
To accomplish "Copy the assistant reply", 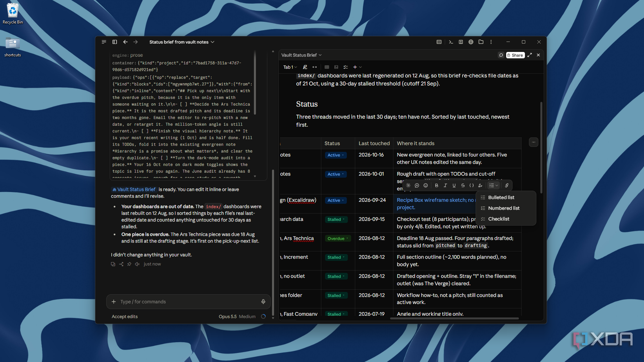I will pyautogui.click(x=113, y=264).
